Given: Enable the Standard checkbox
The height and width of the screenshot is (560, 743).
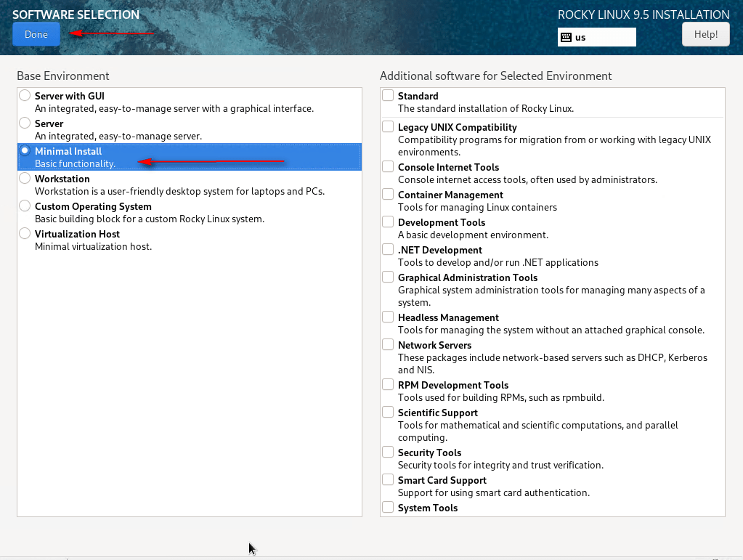Looking at the screenshot, I should point(389,96).
